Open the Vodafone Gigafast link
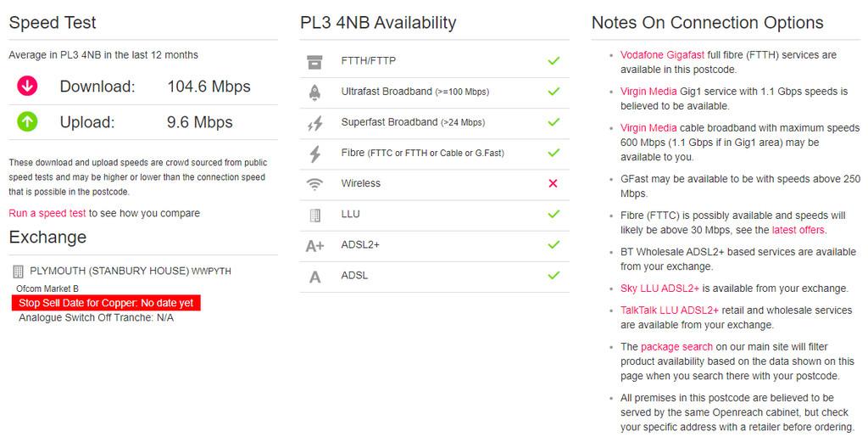Viewport: 868px width, 448px height. 662,55
